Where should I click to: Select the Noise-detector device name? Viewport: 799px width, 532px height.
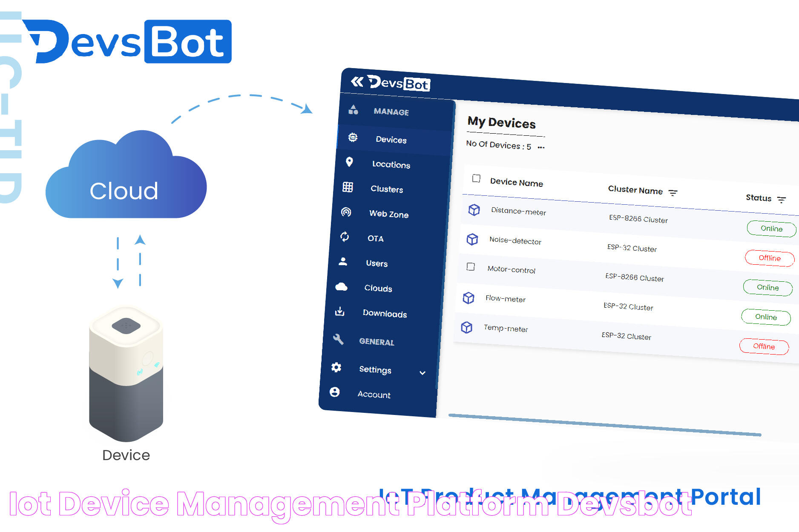[x=515, y=240]
